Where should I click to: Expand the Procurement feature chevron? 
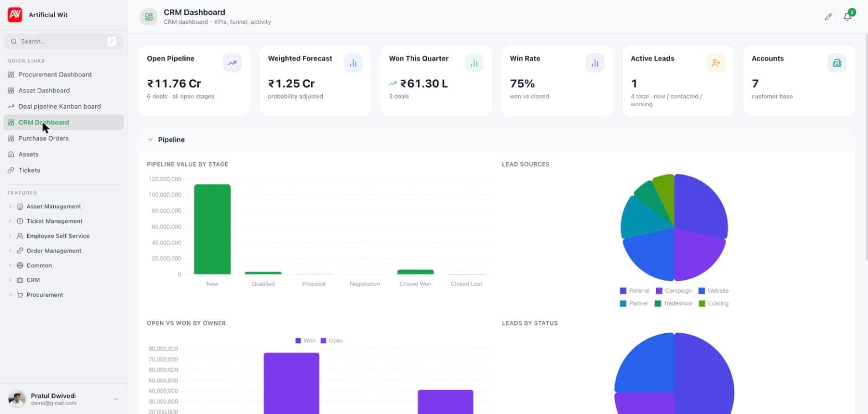10,295
